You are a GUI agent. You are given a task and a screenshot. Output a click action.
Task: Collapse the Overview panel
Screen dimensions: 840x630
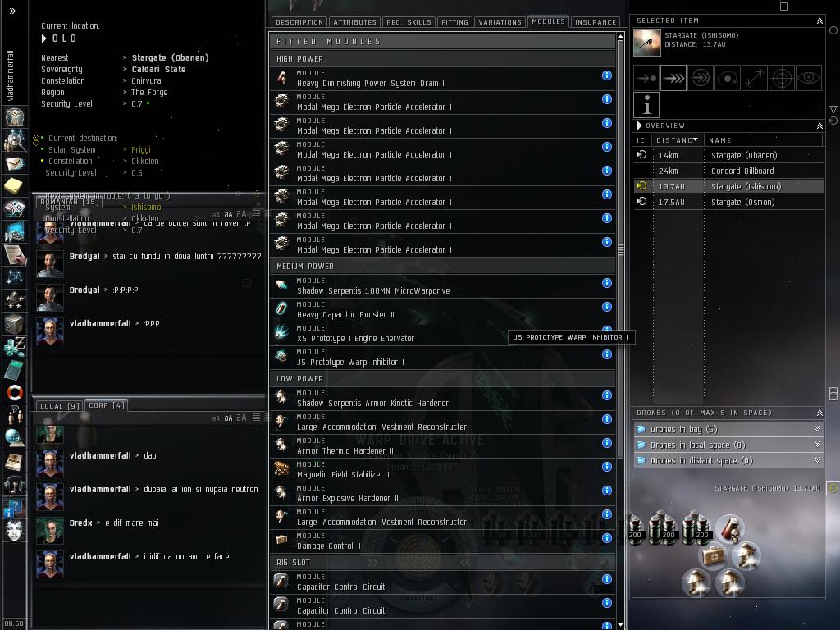coord(819,126)
